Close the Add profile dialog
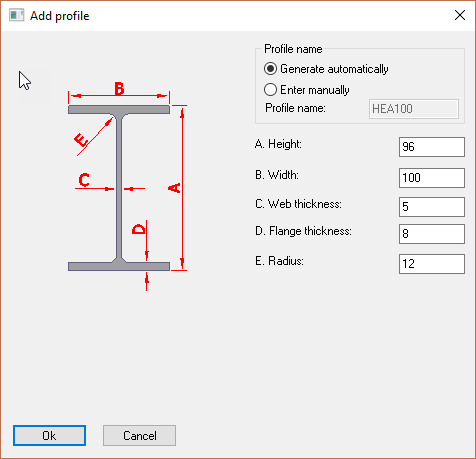476x459 pixels. point(460,15)
